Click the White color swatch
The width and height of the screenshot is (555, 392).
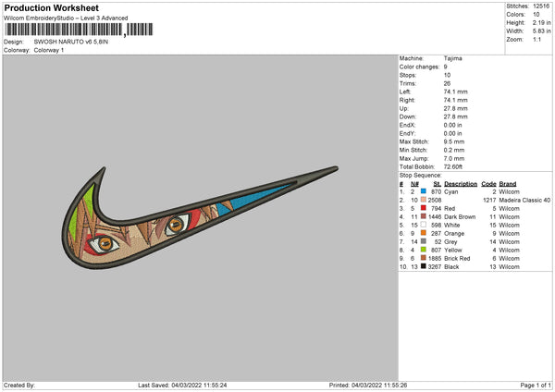(424, 225)
